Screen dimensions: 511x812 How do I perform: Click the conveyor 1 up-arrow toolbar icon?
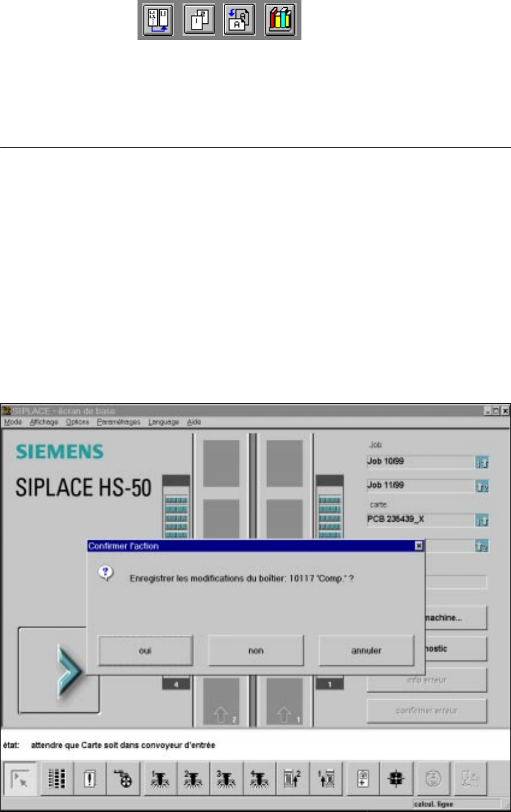325,778
